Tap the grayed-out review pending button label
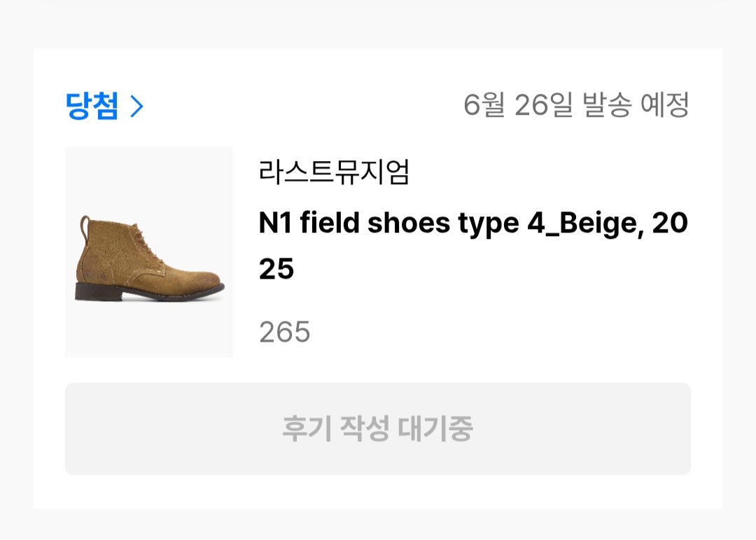756x540 pixels. 377,429
